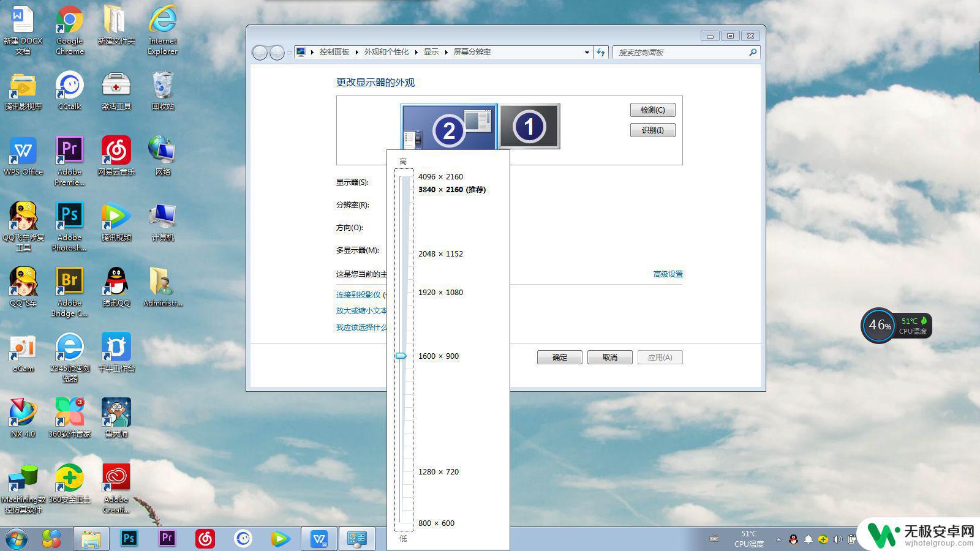The width and height of the screenshot is (980, 551).
Task: Open 腾讯视频 desktop shortcut
Action: [116, 222]
